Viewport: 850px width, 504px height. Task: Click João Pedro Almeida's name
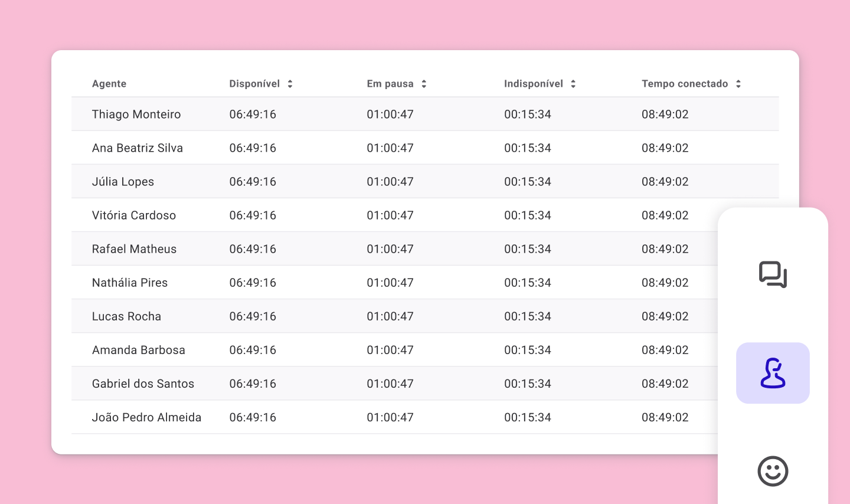146,417
